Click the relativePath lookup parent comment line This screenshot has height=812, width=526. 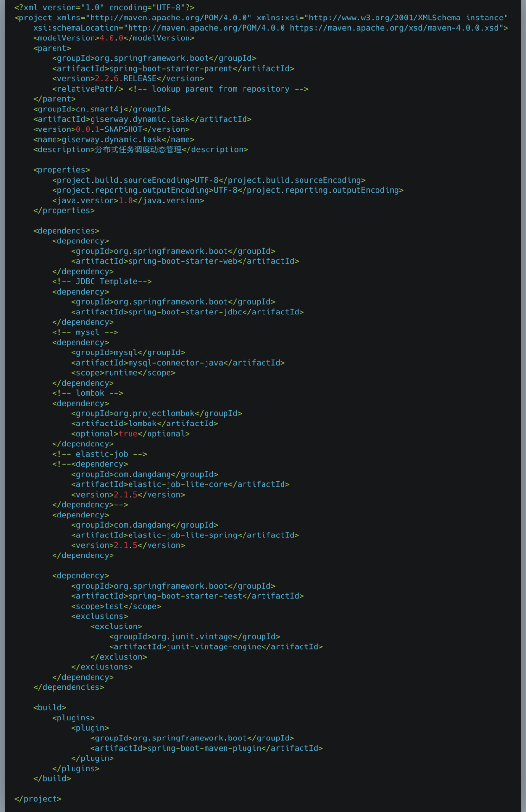(180, 89)
